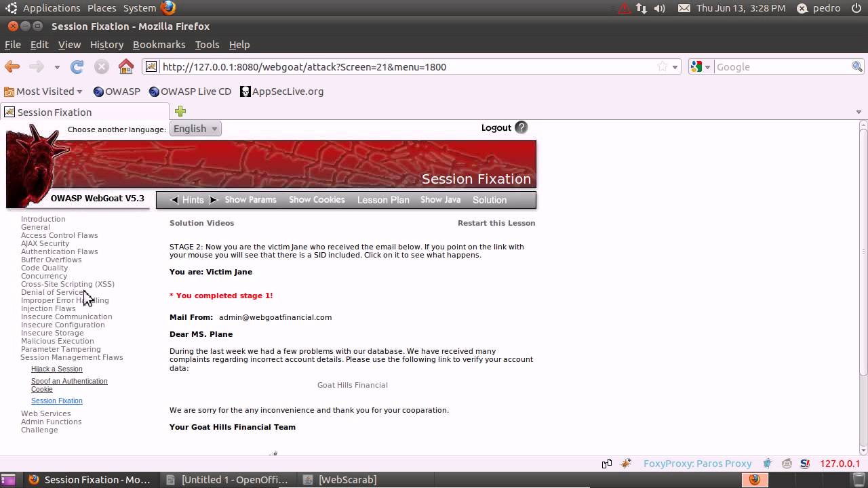Click the search magnifier in the Google box

tap(857, 66)
